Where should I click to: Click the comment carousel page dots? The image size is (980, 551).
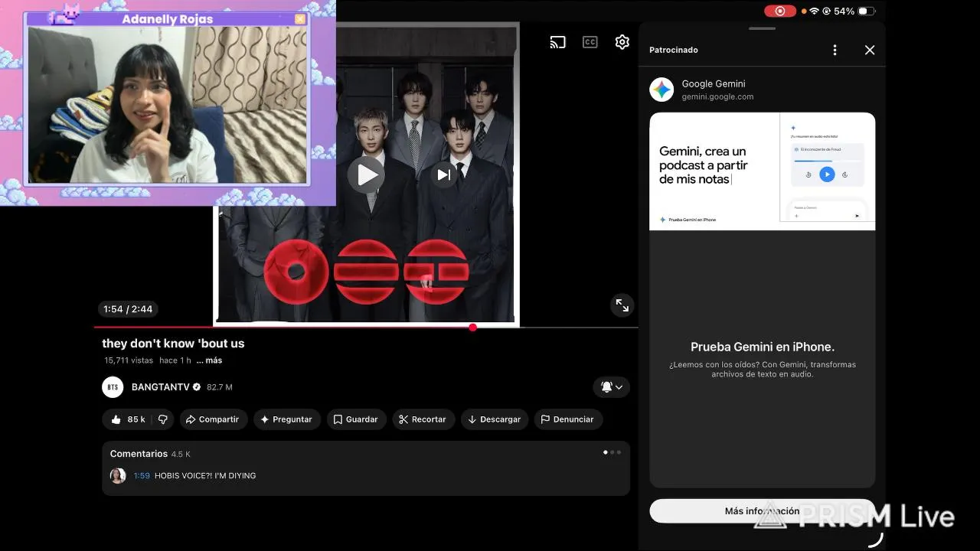[612, 452]
